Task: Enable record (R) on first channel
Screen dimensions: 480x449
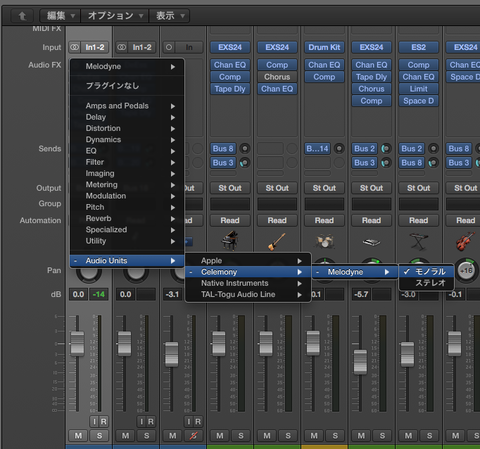Action: (x=104, y=422)
